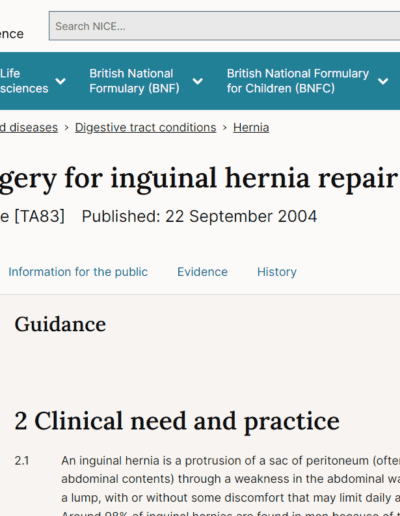
Task: Follow the Hernia breadcrumb link
Action: 251,128
